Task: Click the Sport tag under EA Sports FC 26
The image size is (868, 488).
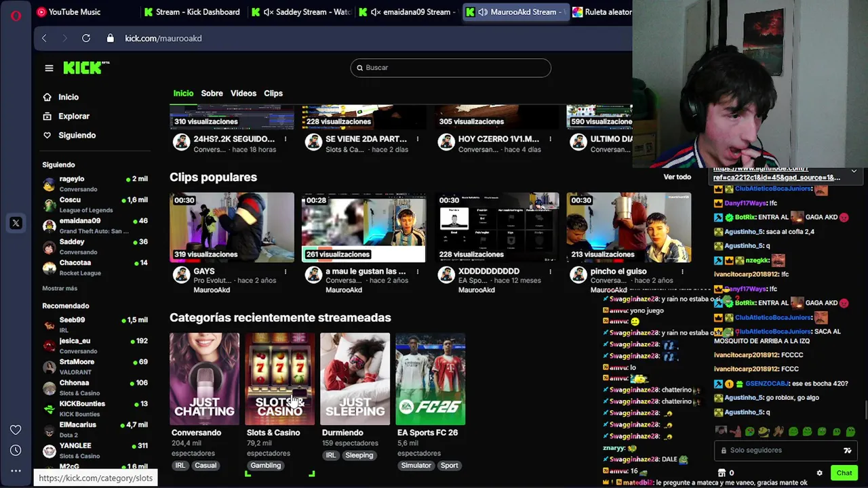Action: (x=449, y=465)
